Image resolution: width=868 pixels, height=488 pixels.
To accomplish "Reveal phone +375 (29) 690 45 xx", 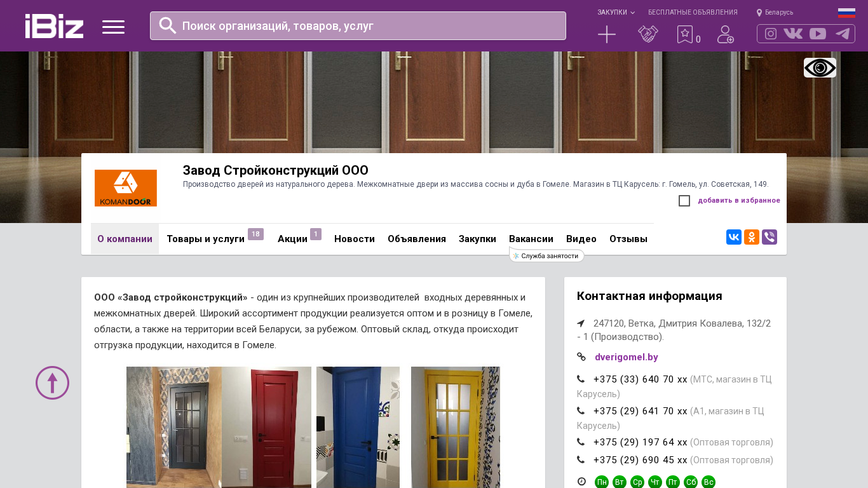I will [x=640, y=460].
